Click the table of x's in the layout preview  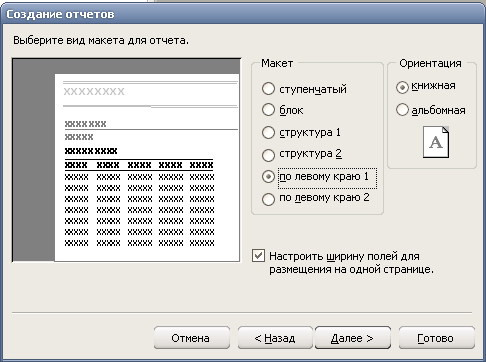139,203
